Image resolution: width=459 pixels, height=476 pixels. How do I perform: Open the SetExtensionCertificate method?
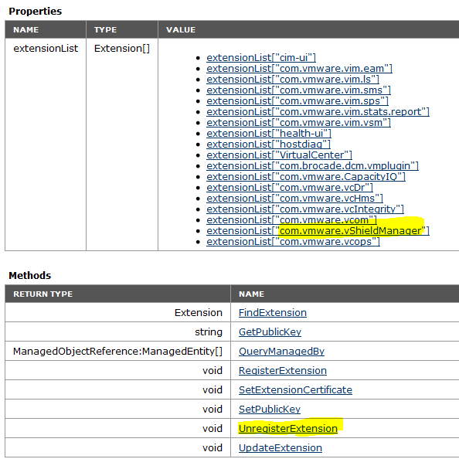click(x=295, y=390)
